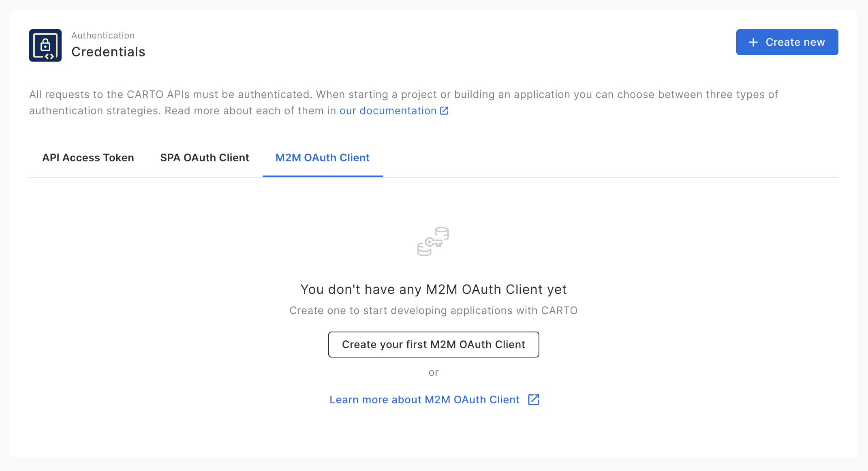
Task: Click the key and database empty-state icon
Action: (433, 241)
